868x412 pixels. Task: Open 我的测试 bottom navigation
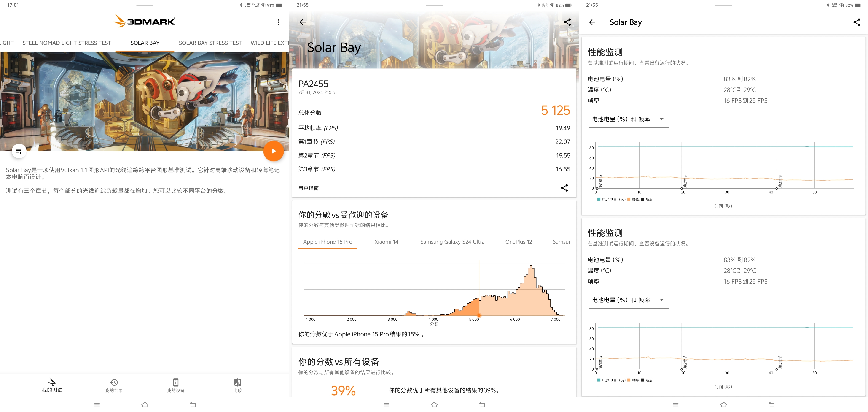coord(52,385)
